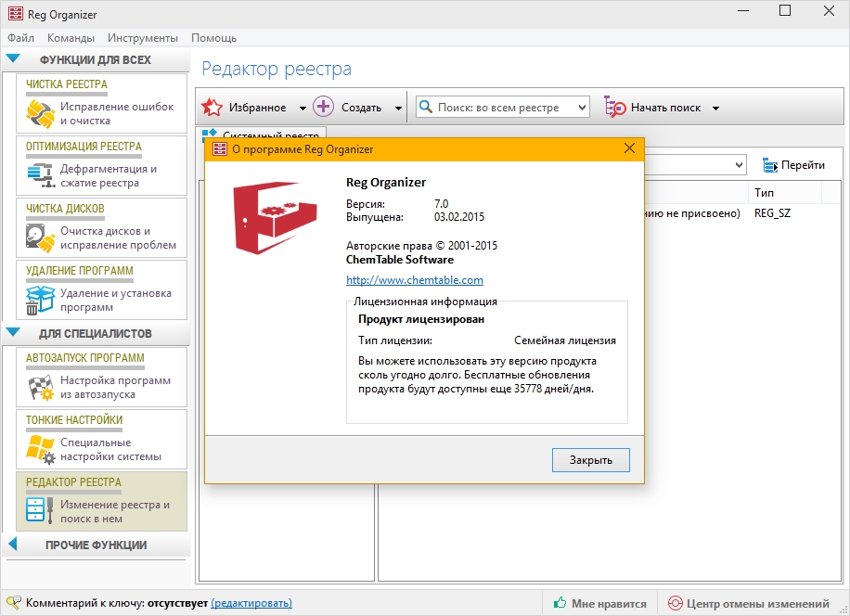Close the About Reg Organizer dialog
850x616 pixels.
(629, 148)
